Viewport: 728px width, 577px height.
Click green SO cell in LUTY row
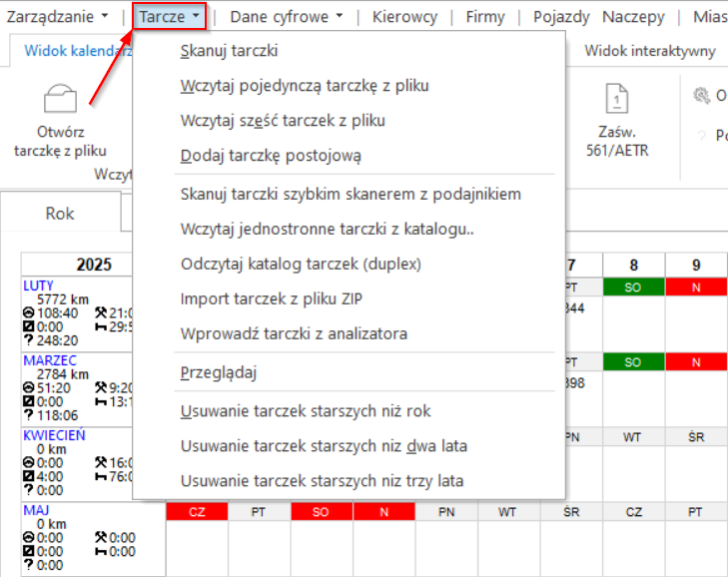point(633,288)
